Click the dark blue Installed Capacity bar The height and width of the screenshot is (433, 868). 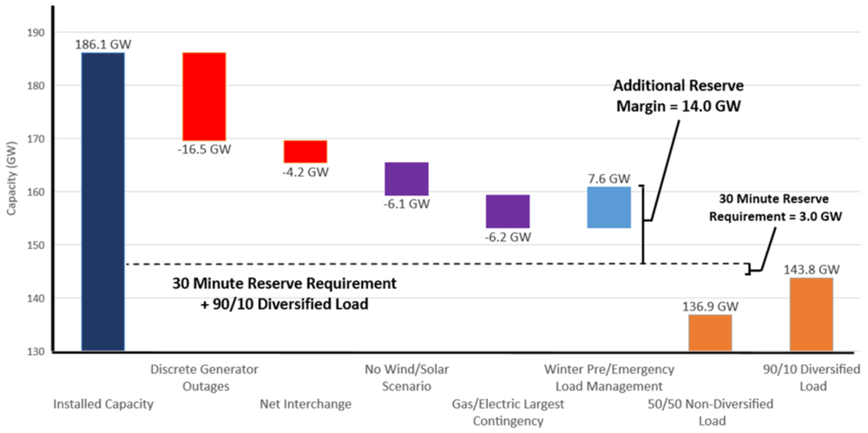[102, 201]
